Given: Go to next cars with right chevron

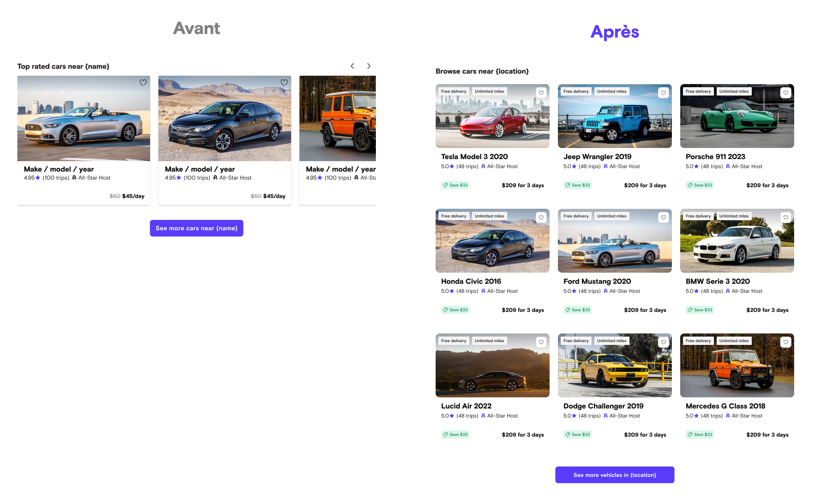Looking at the screenshot, I should [369, 66].
